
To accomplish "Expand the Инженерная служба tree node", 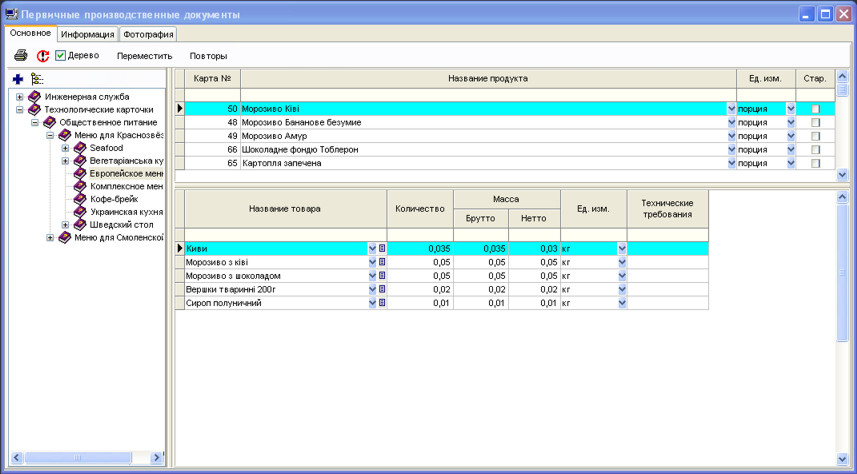I will 20,97.
